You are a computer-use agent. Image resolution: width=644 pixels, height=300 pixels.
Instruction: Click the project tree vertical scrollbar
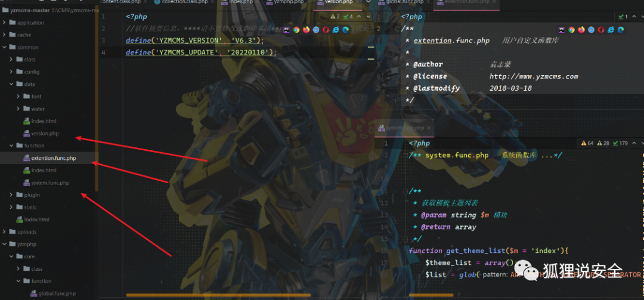click(x=97, y=98)
